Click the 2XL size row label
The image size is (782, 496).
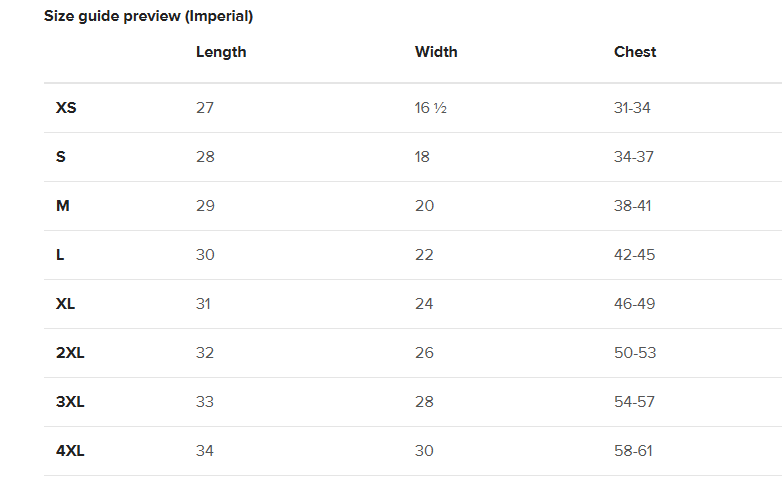click(70, 353)
